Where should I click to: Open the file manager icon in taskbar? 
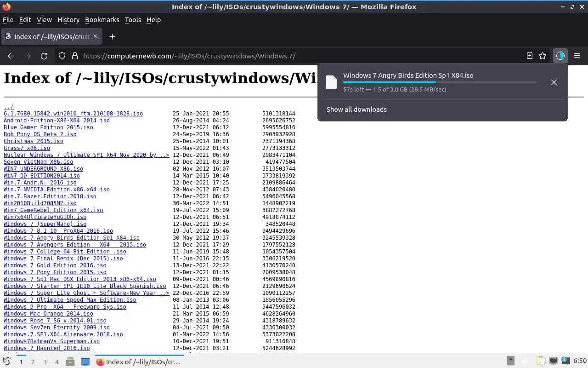(x=70, y=362)
